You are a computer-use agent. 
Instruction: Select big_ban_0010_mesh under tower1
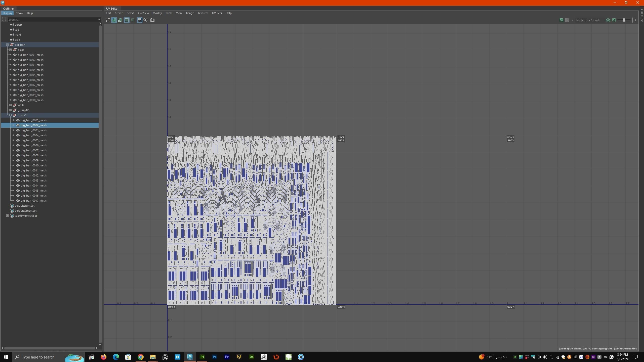click(x=33, y=165)
